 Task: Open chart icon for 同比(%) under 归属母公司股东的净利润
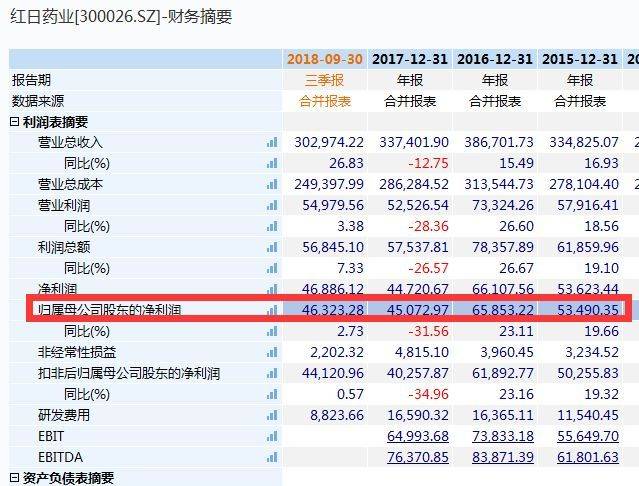[272, 332]
